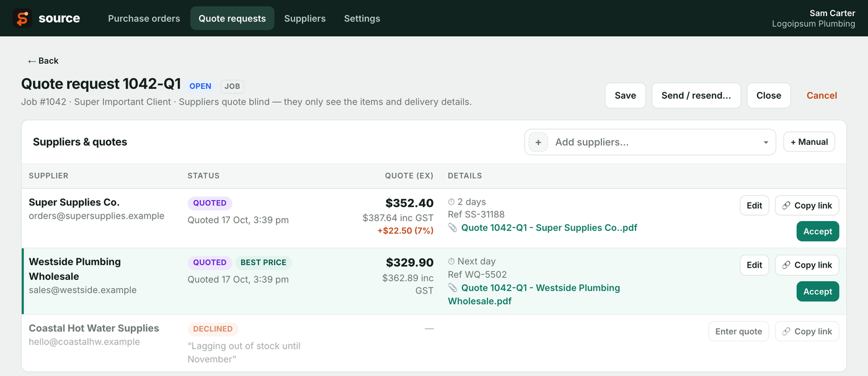Click sales@westside.example email

coord(82,290)
